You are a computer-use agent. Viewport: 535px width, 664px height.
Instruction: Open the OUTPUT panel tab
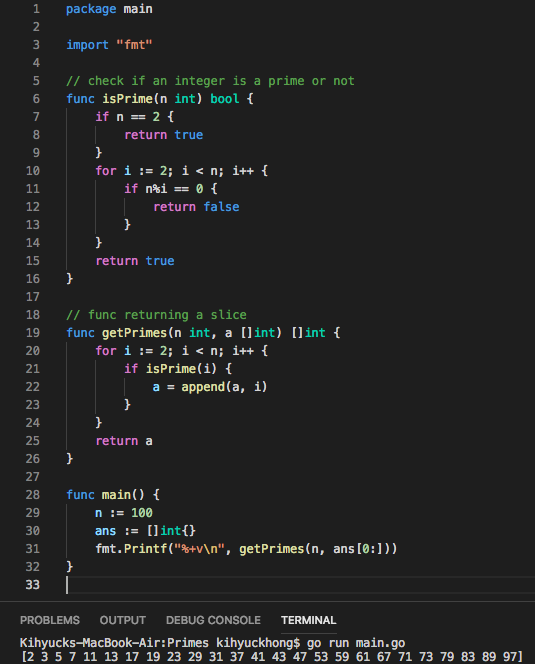122,620
